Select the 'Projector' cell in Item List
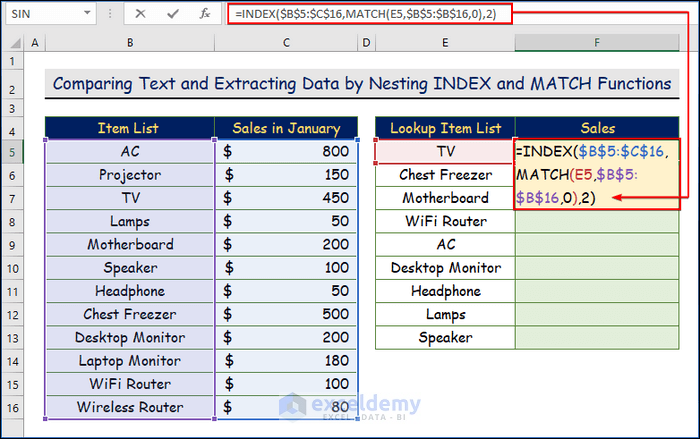 (129, 175)
